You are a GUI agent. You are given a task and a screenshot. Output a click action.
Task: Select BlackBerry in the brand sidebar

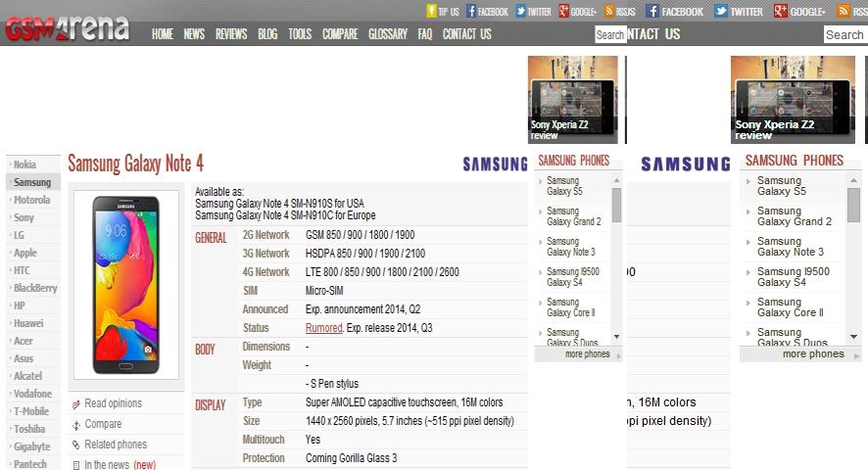click(x=35, y=288)
